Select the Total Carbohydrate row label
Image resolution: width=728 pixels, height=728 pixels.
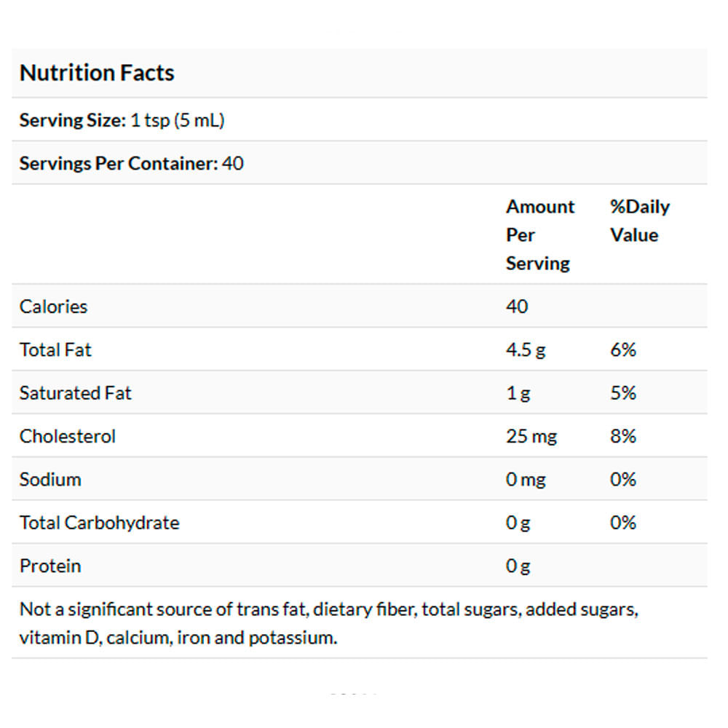(99, 523)
